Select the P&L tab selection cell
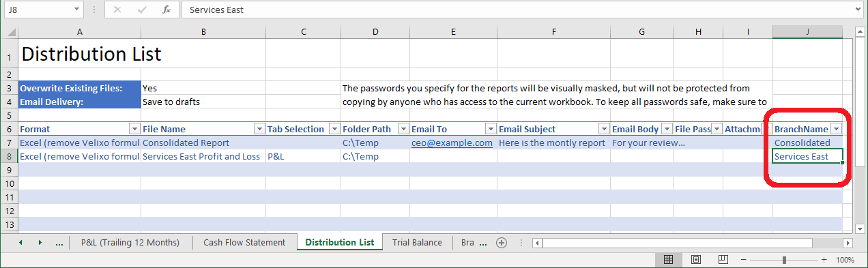 click(303, 156)
